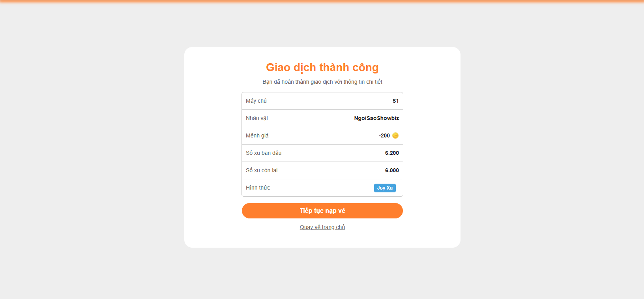Click the gold coin icon beside -200
Image resolution: width=644 pixels, height=299 pixels.
tap(395, 135)
